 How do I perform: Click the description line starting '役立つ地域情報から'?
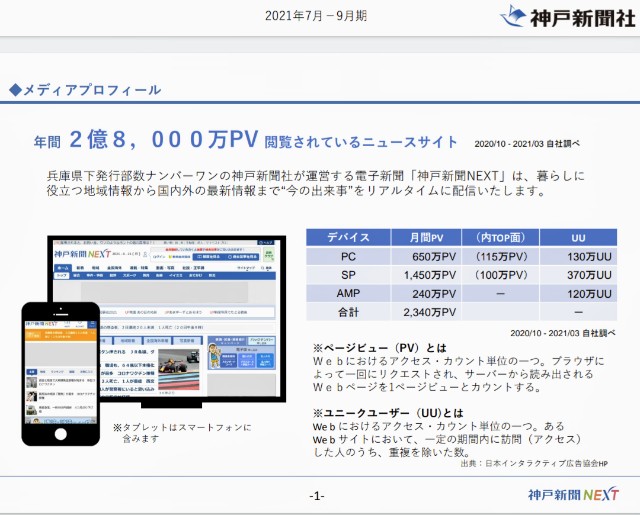click(296, 191)
